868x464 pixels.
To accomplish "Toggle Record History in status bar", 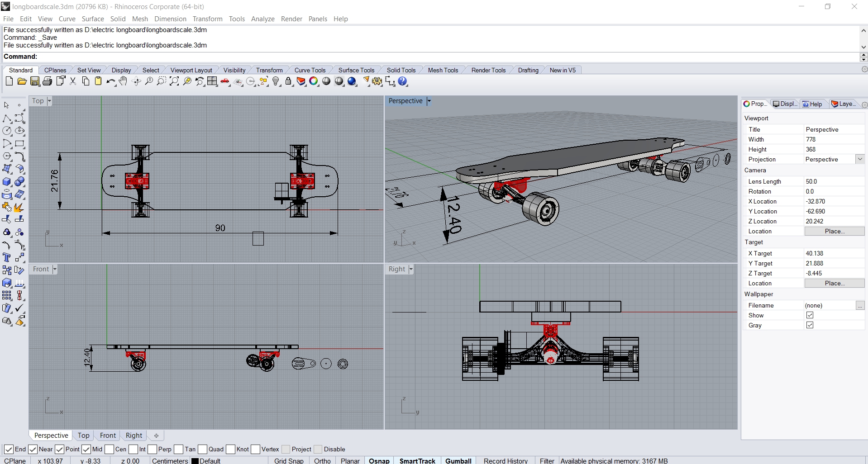I will 506,460.
